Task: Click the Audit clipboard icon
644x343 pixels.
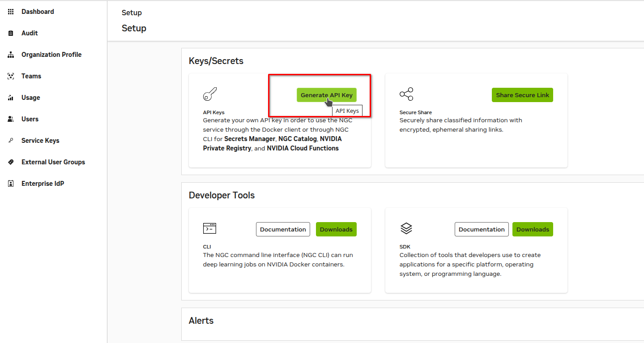Action: coord(11,33)
